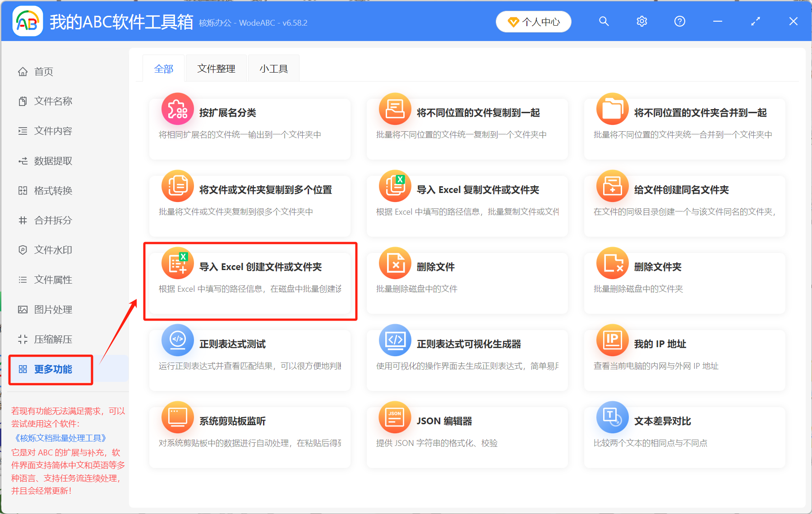Image resolution: width=812 pixels, height=514 pixels.
Task: Switch to the 小工具 tab
Action: tap(273, 68)
